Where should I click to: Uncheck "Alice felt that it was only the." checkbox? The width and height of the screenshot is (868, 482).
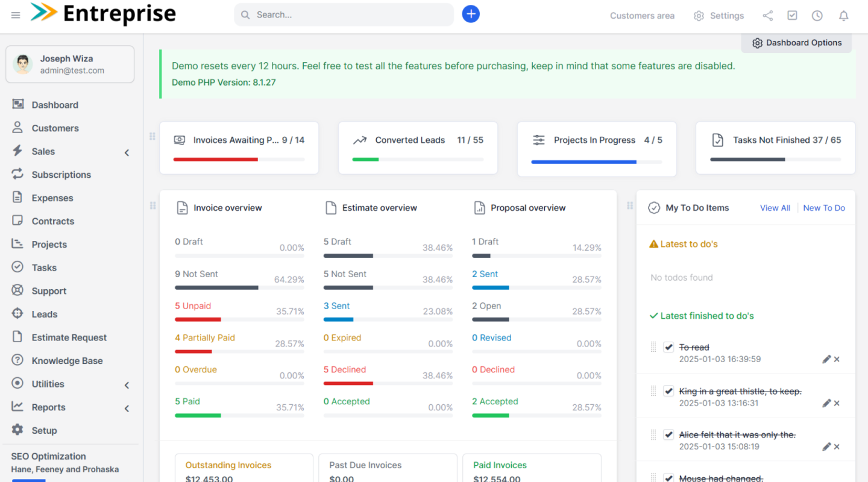click(x=668, y=434)
